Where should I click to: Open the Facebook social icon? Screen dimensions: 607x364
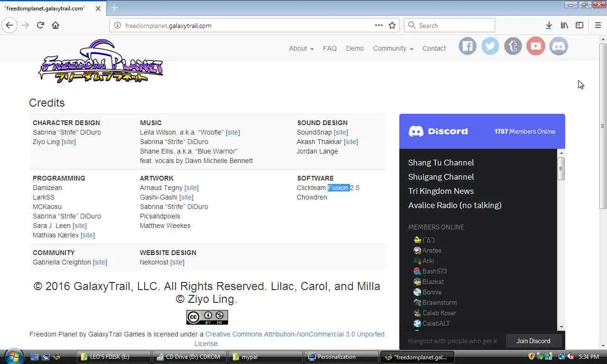(467, 46)
